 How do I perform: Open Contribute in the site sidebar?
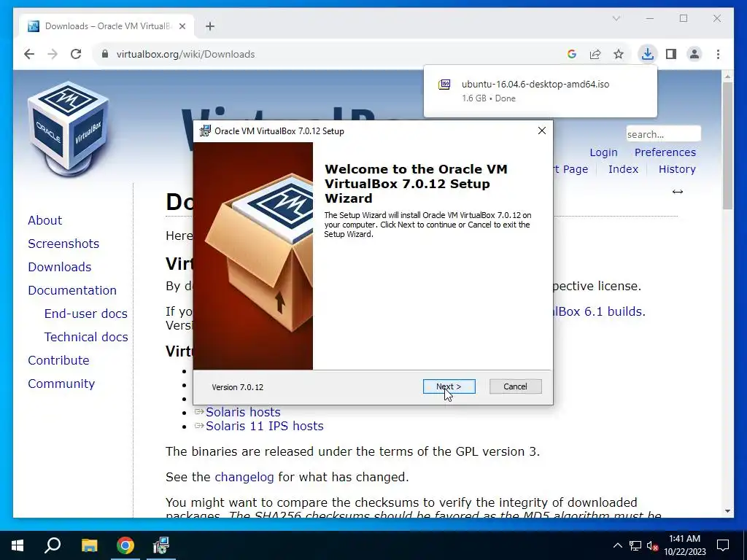point(58,360)
